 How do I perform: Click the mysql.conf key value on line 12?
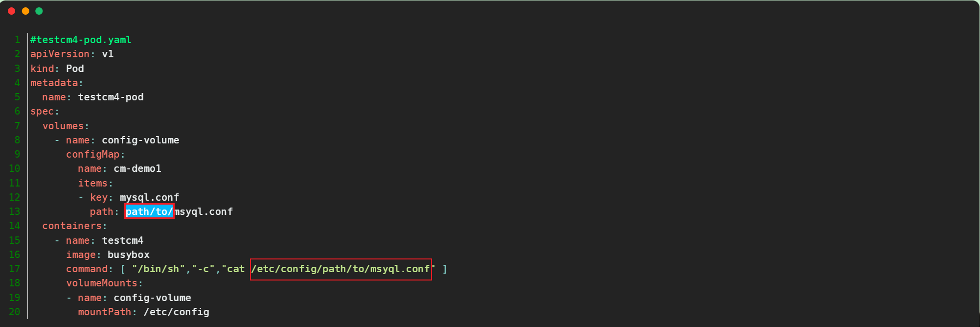click(x=150, y=197)
